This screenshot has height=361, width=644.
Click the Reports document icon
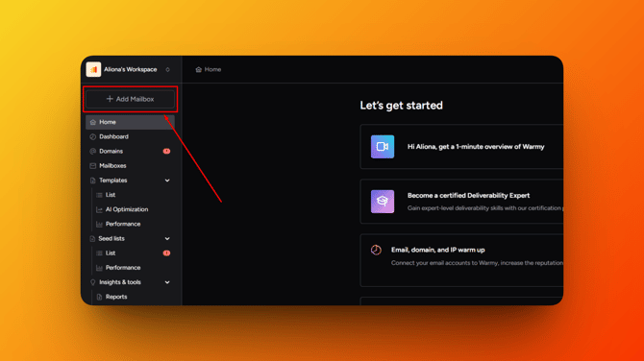click(x=99, y=297)
